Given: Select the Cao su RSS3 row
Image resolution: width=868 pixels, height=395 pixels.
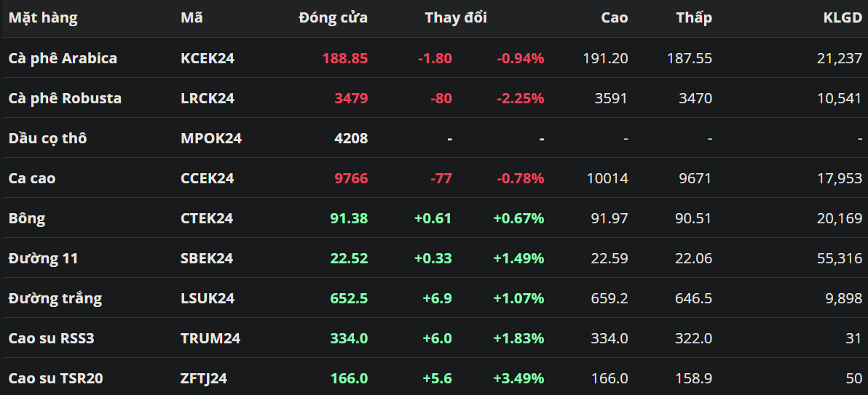Looking at the screenshot, I should [x=52, y=338].
